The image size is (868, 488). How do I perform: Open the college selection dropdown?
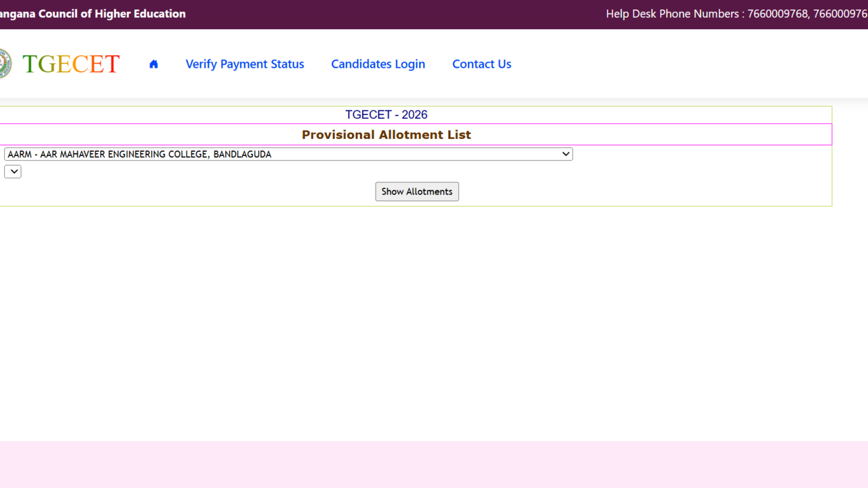[x=288, y=154]
